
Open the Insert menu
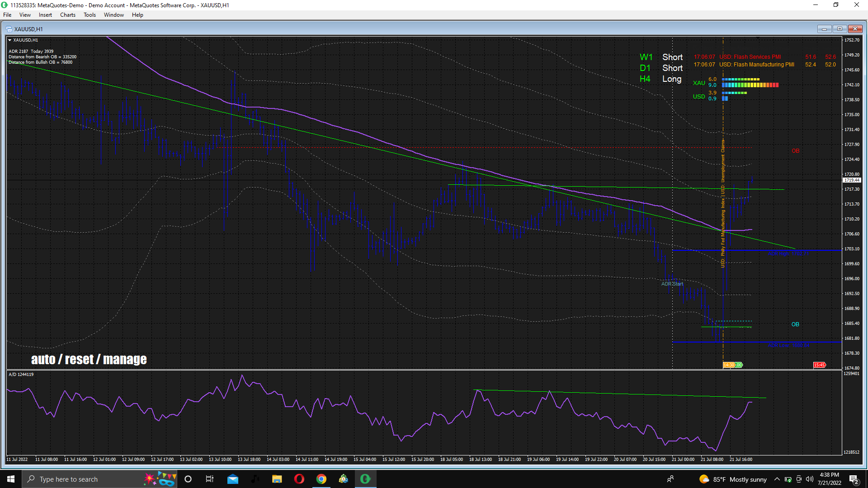pyautogui.click(x=45, y=15)
